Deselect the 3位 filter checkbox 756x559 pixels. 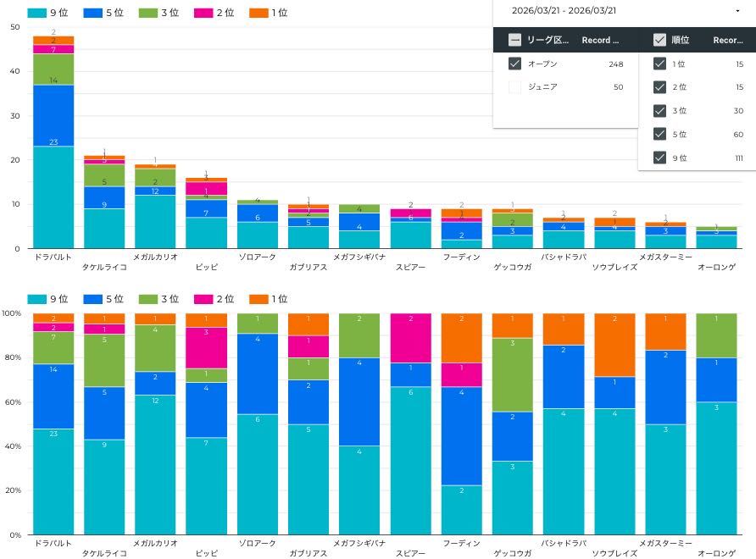pos(659,110)
